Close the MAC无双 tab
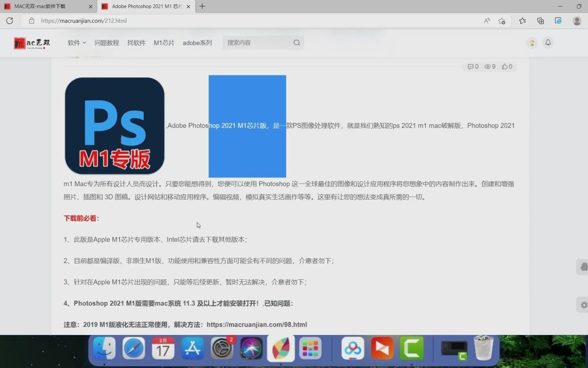Screen dimensions: 588x368 point(91,6)
